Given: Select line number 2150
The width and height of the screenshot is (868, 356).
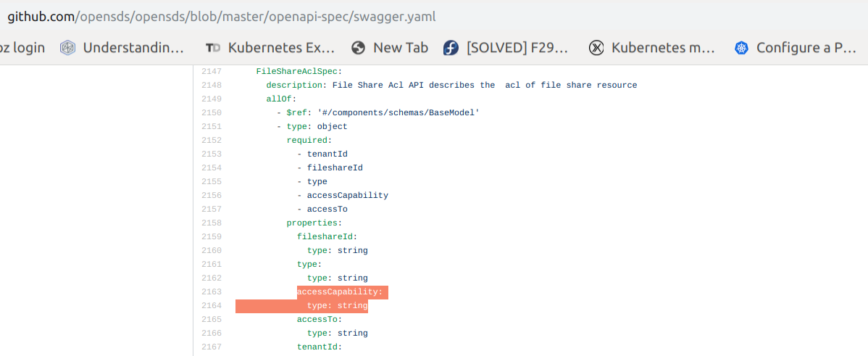Looking at the screenshot, I should [x=212, y=113].
